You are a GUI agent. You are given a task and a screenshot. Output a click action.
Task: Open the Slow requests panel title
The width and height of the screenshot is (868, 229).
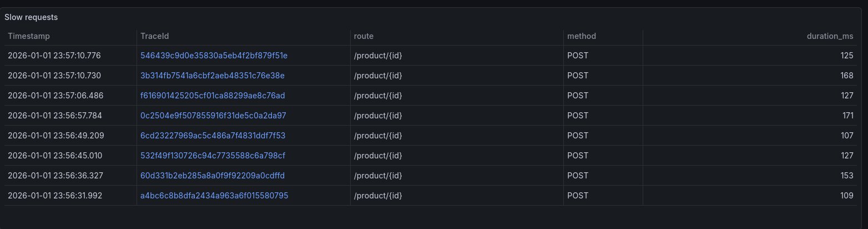(x=31, y=17)
